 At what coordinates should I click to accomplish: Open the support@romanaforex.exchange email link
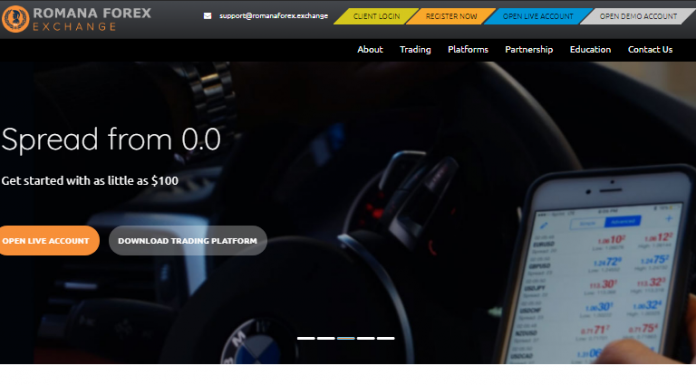click(x=273, y=16)
